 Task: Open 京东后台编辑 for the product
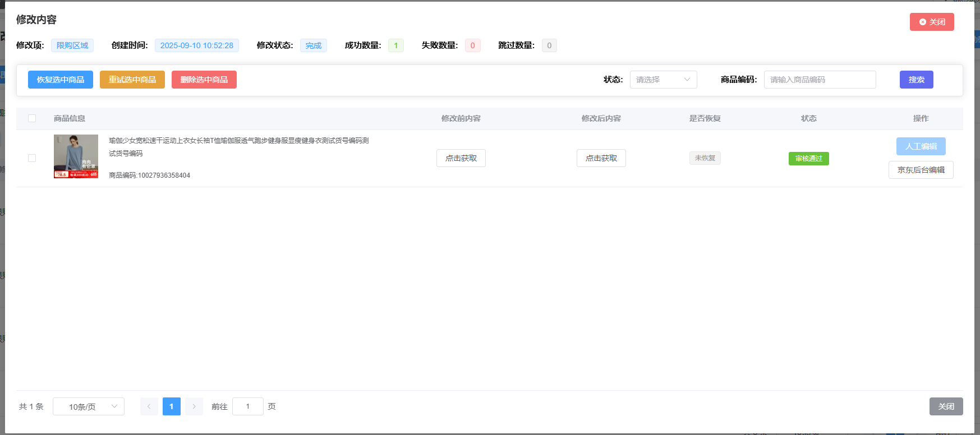[921, 170]
